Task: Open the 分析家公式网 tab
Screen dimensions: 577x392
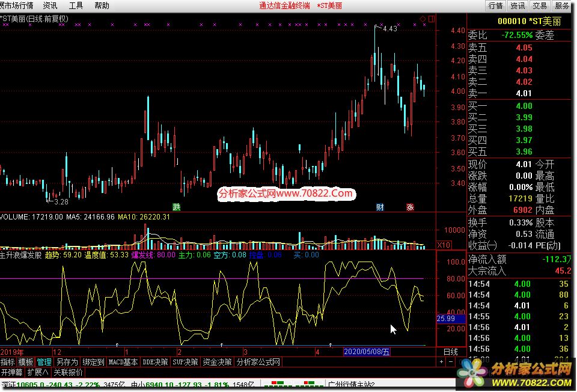Action: (258, 362)
